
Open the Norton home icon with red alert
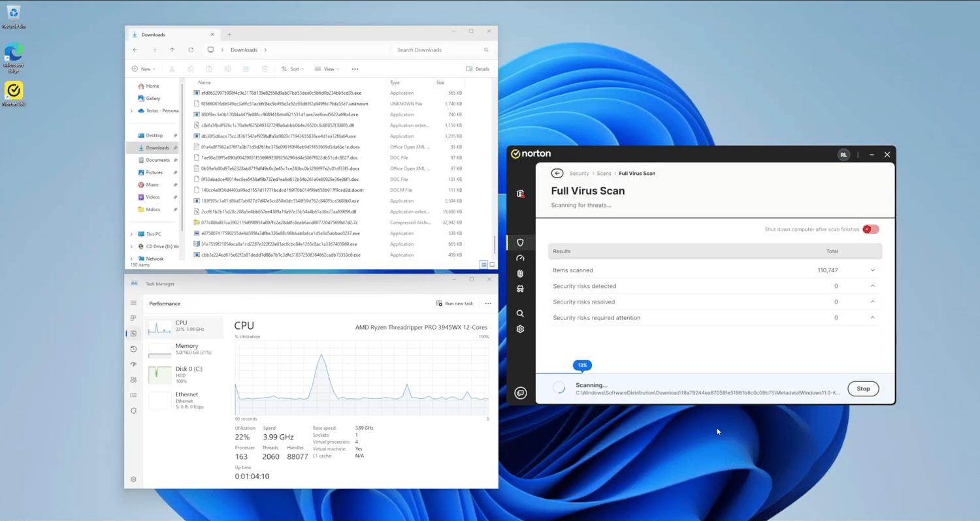[521, 193]
